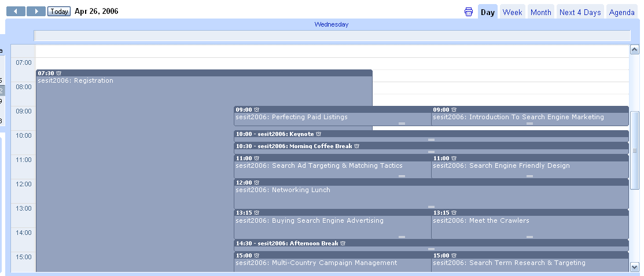Click resize handle of Introduction To Search Engine Marketing
Viewport: 644px width, 276px height.
(530, 123)
